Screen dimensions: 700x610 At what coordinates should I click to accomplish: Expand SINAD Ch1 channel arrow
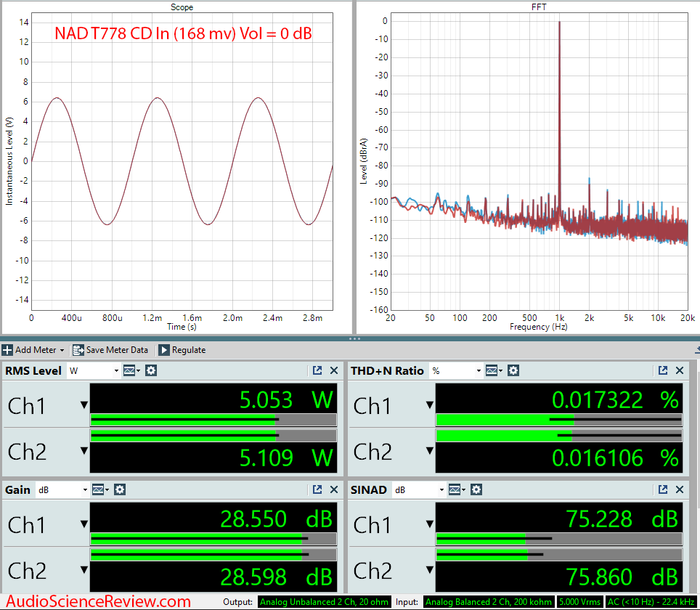[x=429, y=524]
